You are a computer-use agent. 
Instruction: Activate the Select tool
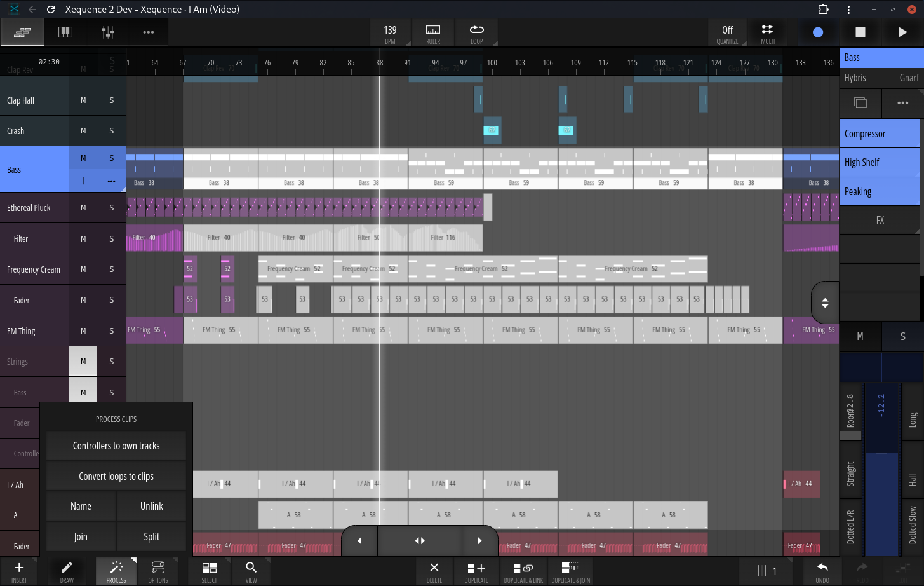click(x=209, y=571)
